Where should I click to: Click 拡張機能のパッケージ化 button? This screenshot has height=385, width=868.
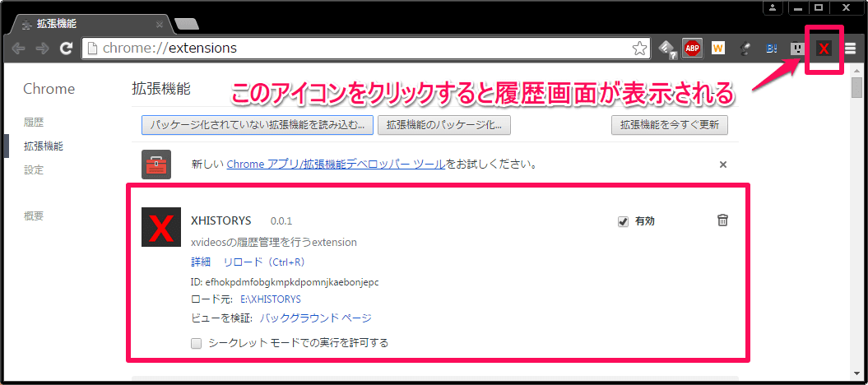pos(444,125)
